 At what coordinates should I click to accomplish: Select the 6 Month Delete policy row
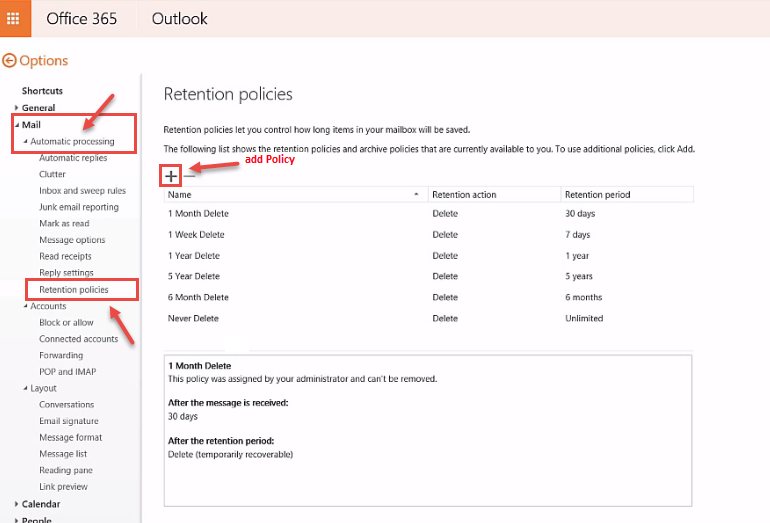(x=428, y=298)
